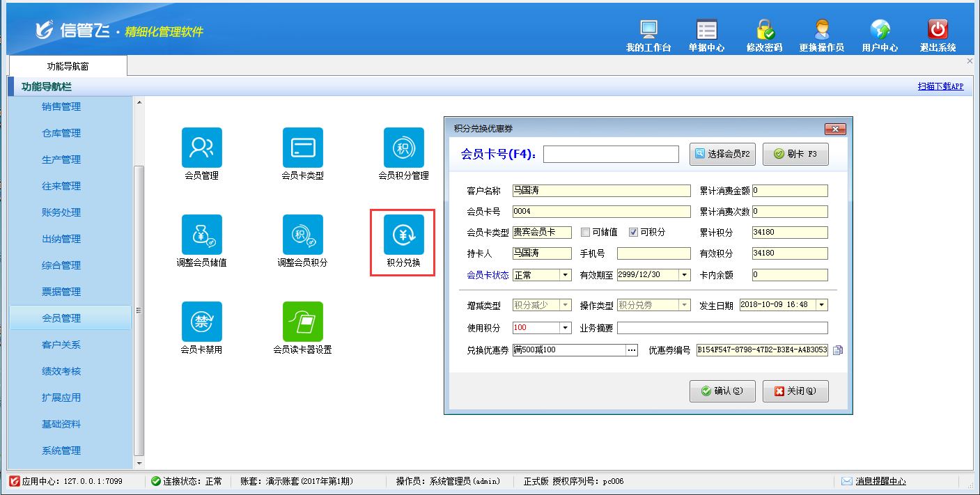Open the 使用积分 dropdown list

pos(566,328)
